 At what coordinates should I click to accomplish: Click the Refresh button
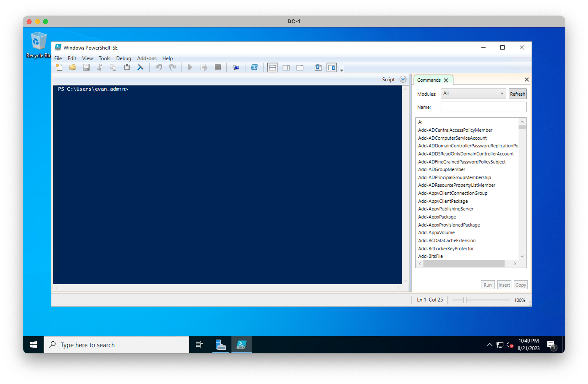(517, 94)
